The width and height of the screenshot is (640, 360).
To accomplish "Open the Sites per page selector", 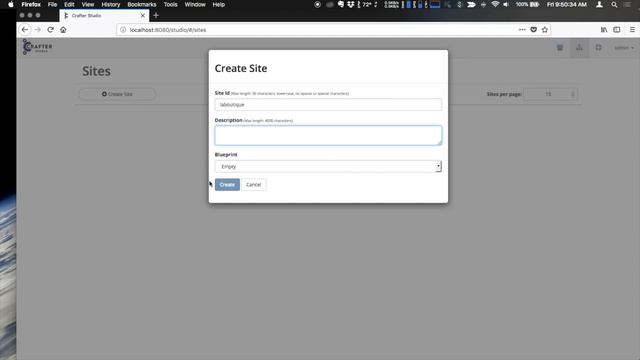I will click(550, 94).
